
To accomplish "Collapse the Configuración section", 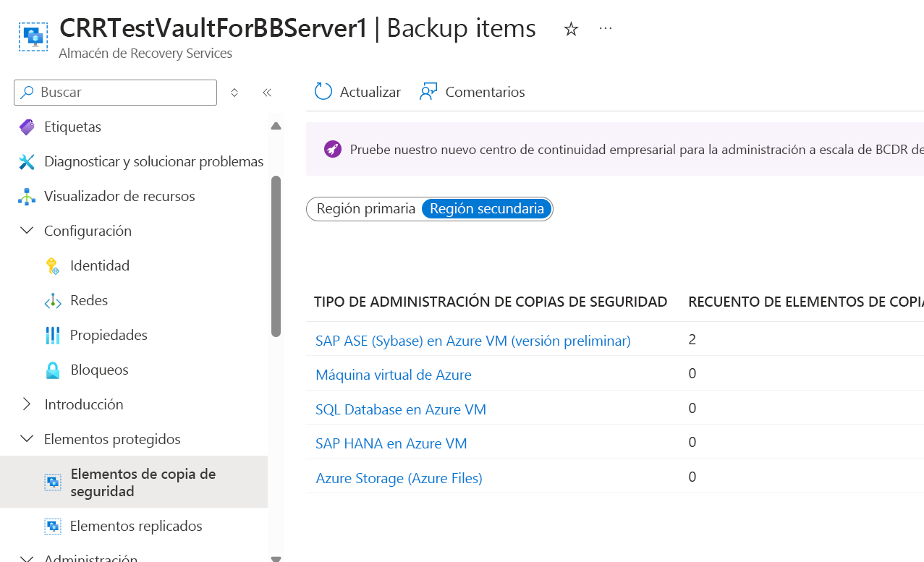I will click(x=27, y=231).
